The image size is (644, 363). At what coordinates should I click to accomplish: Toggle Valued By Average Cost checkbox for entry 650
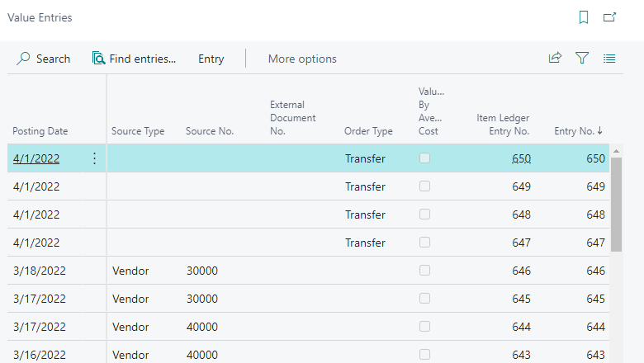pos(424,158)
